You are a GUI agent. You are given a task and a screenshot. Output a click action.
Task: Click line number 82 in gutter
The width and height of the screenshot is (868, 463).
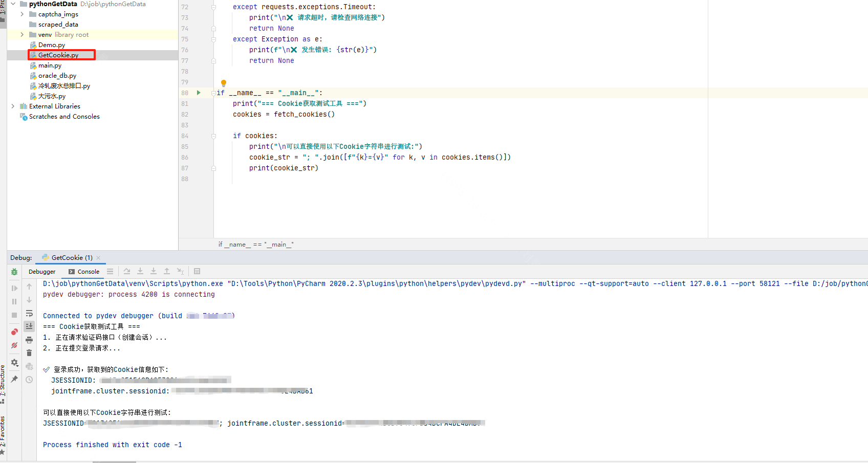185,115
